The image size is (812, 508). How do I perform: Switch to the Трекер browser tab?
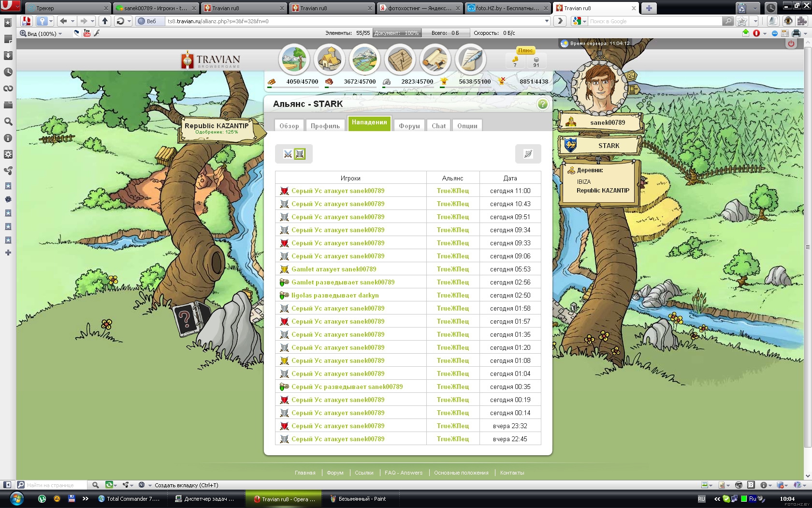pyautogui.click(x=68, y=8)
